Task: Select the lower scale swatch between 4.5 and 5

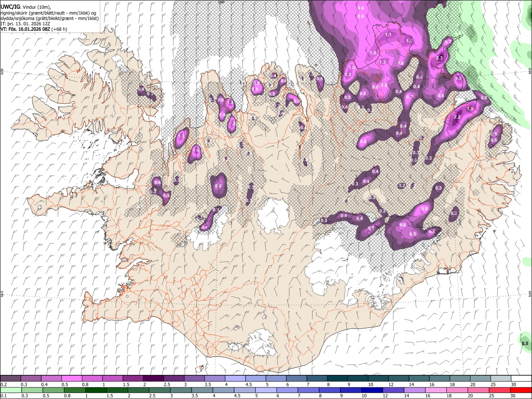Action: pyautogui.click(x=244, y=390)
